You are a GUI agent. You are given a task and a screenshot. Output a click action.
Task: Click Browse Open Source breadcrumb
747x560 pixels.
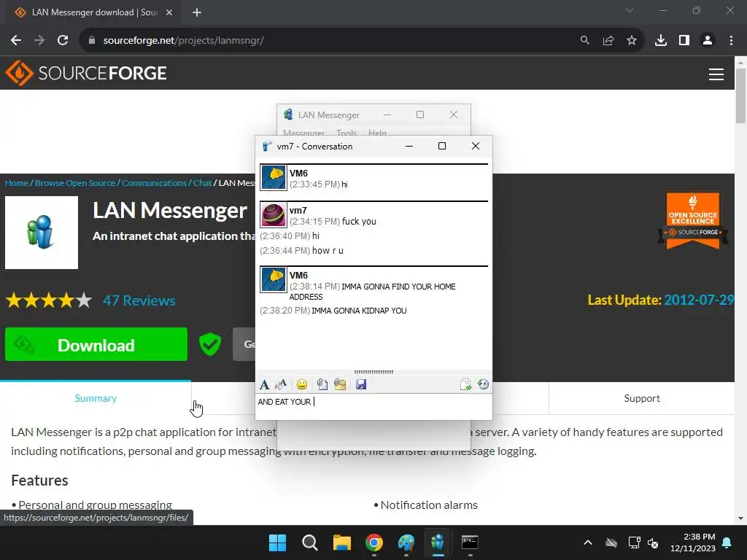[75, 183]
